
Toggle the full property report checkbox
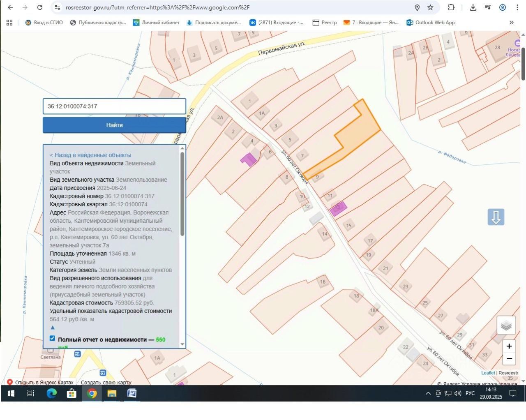[x=52, y=338]
